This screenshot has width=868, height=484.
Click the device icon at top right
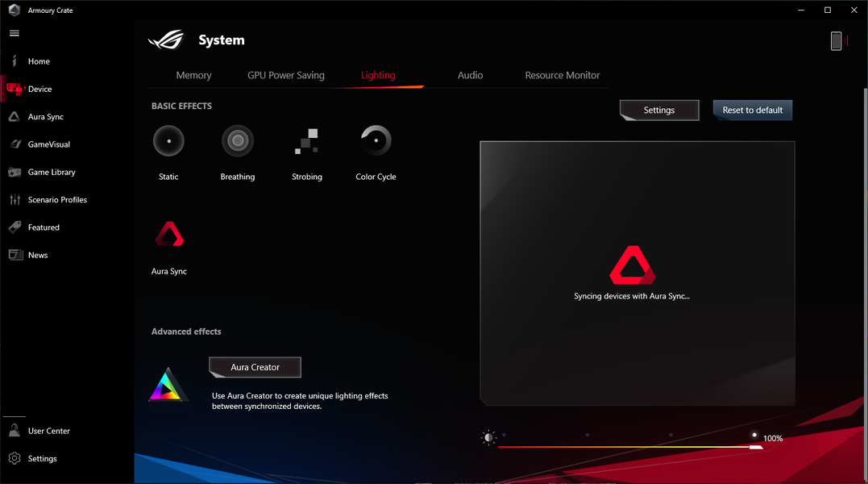[837, 40]
